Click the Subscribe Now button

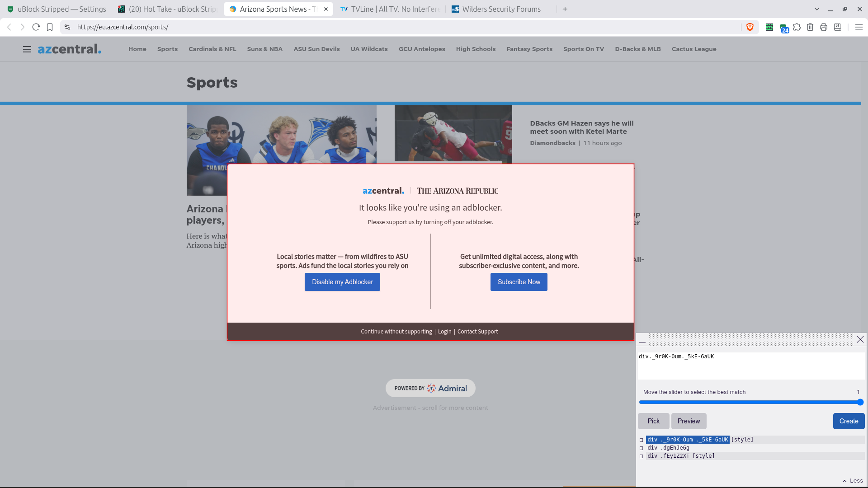(x=519, y=282)
